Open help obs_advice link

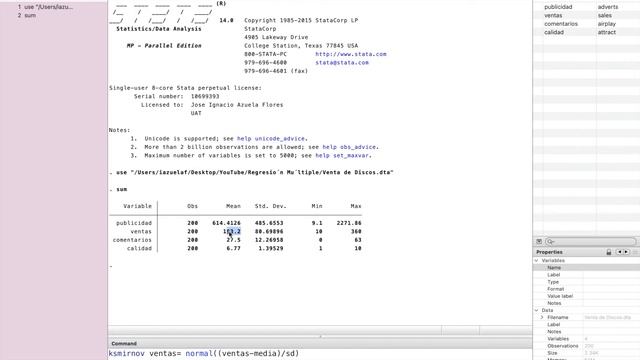349,147
